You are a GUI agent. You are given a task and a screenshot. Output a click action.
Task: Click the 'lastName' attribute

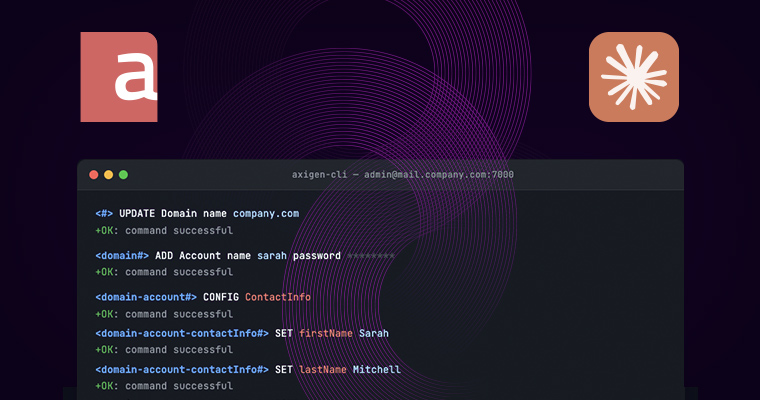pyautogui.click(x=323, y=369)
